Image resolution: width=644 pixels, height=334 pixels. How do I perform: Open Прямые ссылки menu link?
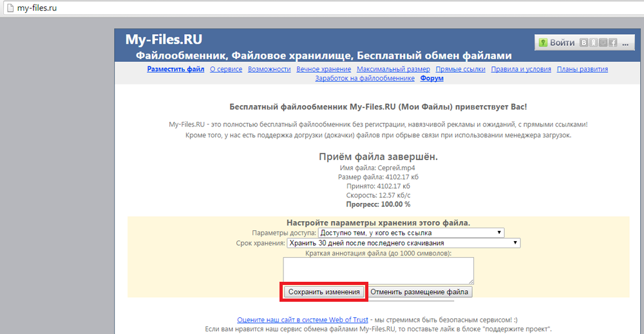click(460, 69)
